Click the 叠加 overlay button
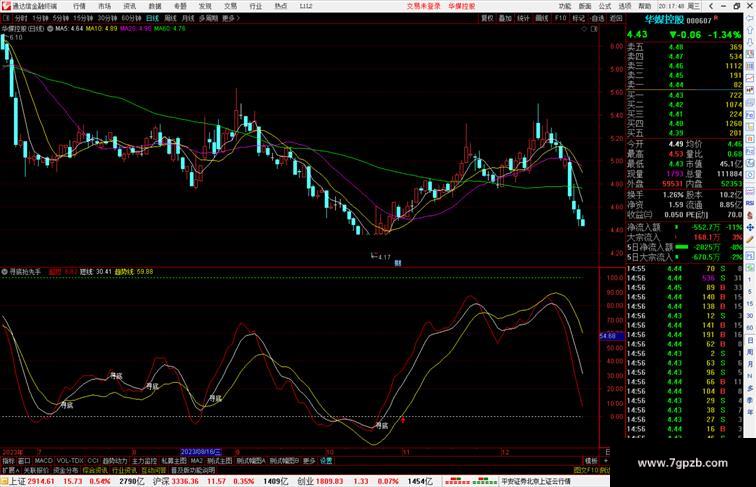Viewport: 756px width, 487px height. 505,18
